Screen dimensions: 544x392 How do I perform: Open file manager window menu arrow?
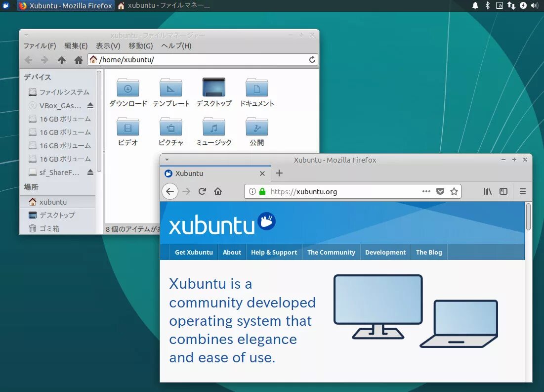(x=26, y=35)
